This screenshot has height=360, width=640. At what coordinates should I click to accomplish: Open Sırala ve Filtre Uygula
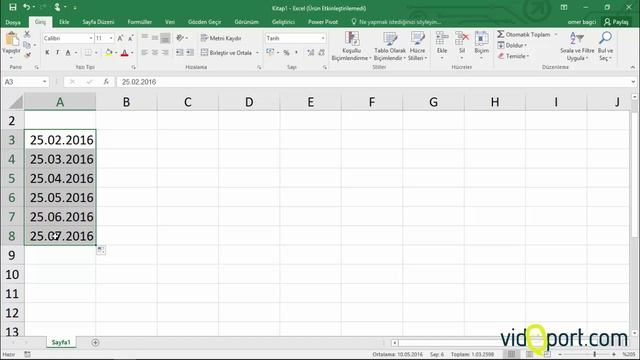[x=577, y=46]
